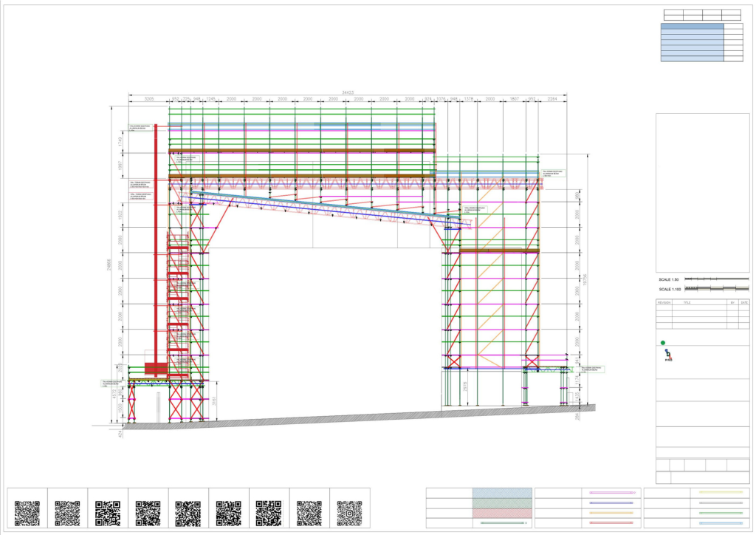This screenshot has width=756, height=535.
Task: Click the overall width dimension 34423
Action: 348,92
